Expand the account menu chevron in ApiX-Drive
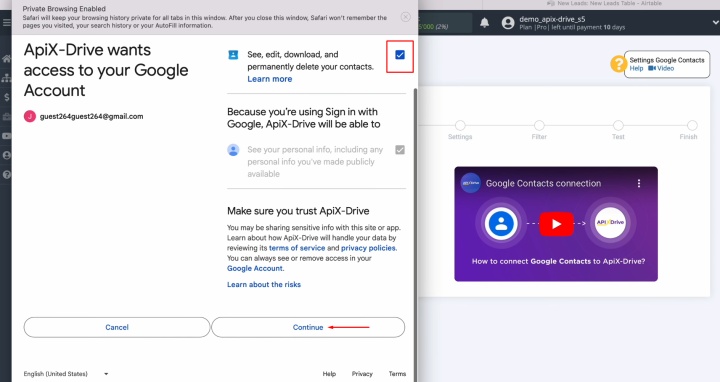720x382 pixels. coord(715,22)
